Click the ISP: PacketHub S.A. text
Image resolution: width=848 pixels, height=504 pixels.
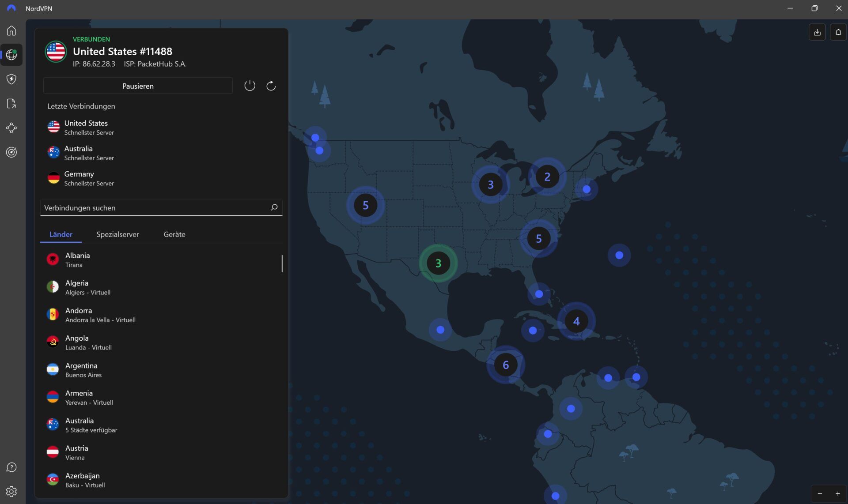(155, 64)
